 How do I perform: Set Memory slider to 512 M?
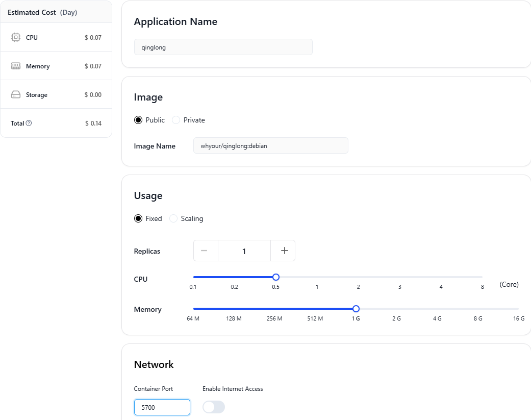pyautogui.click(x=315, y=309)
